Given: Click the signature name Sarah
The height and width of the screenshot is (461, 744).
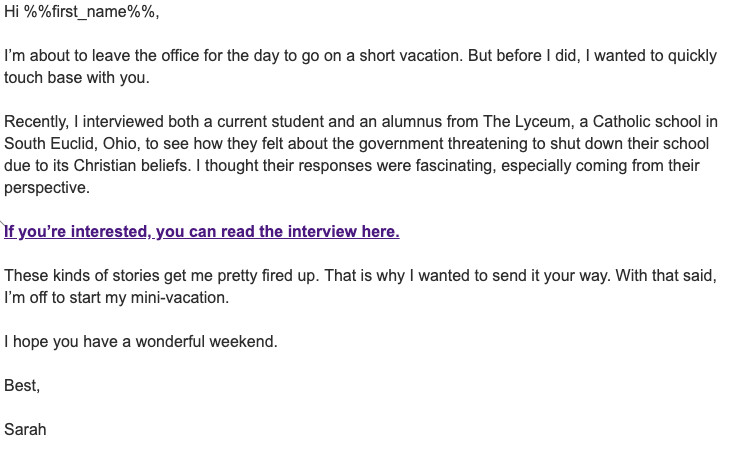Looking at the screenshot, I should tap(25, 429).
